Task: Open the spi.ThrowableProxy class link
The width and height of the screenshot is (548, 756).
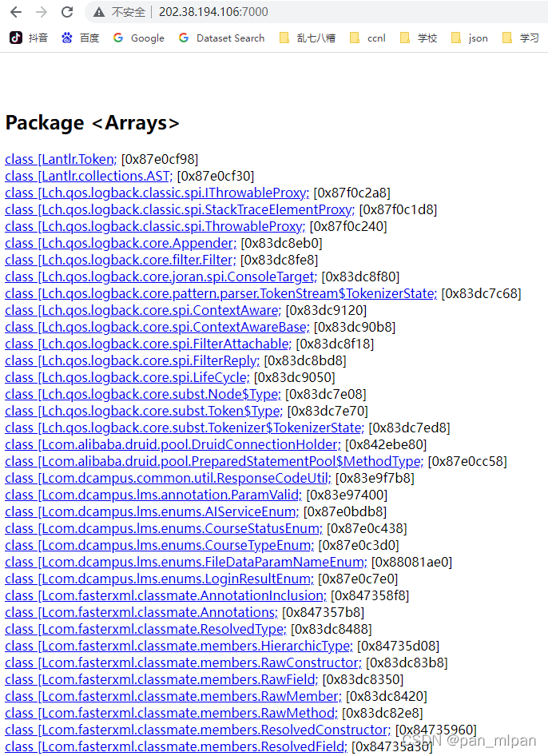Action: (x=155, y=227)
